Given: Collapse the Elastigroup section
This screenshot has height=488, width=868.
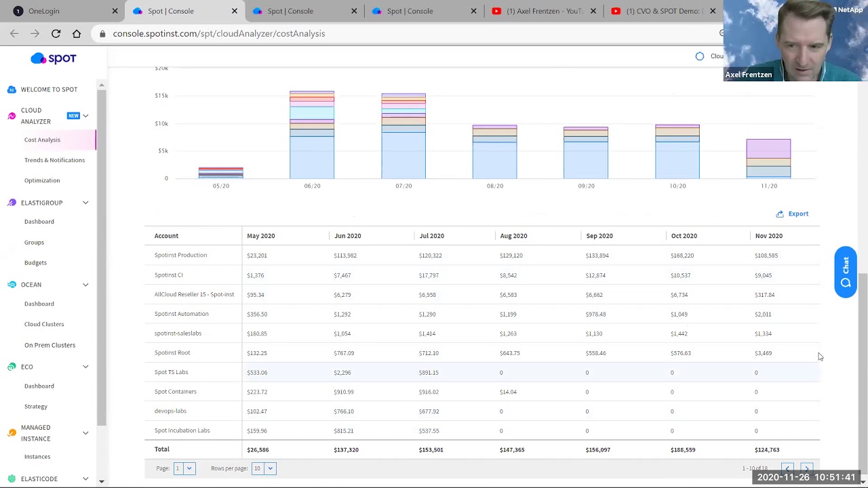Looking at the screenshot, I should pos(85,203).
